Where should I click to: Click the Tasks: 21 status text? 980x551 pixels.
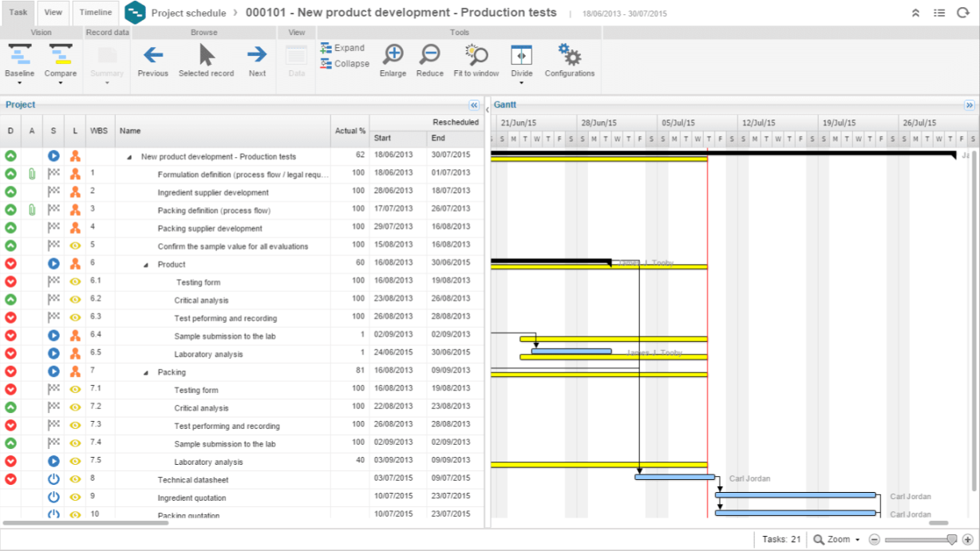pyautogui.click(x=781, y=540)
